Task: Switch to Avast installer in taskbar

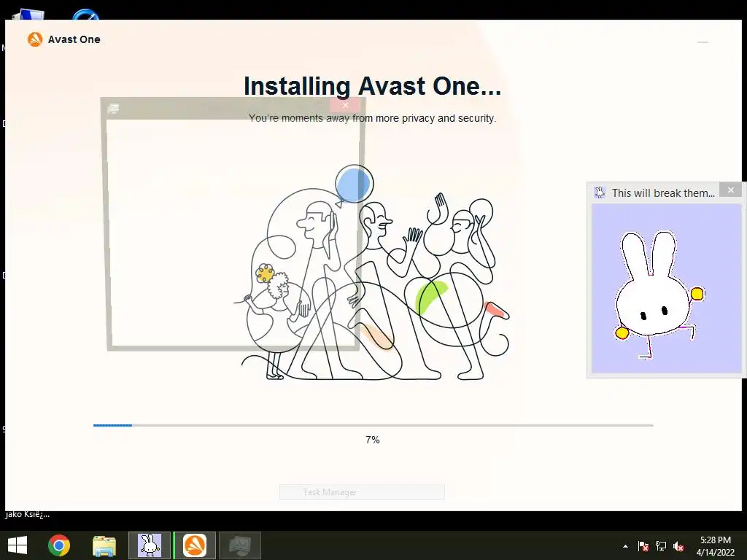Action: (x=195, y=545)
